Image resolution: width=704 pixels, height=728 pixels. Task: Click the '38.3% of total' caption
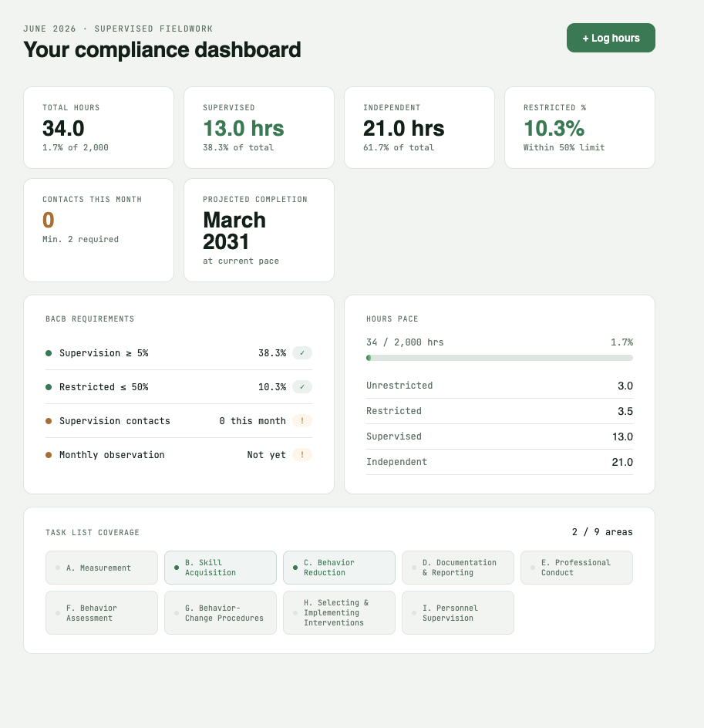238,147
